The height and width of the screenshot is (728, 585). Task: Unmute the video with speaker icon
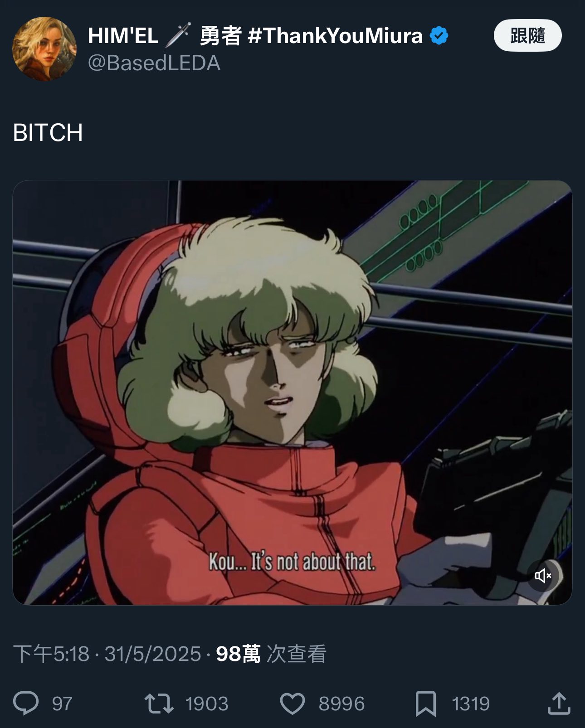pyautogui.click(x=543, y=576)
